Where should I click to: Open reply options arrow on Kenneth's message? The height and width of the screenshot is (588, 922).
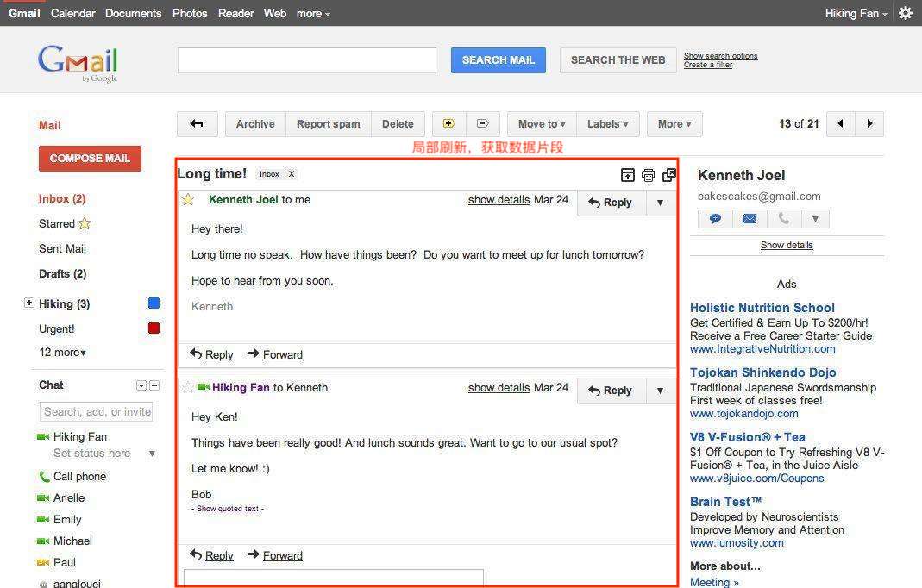[661, 203]
